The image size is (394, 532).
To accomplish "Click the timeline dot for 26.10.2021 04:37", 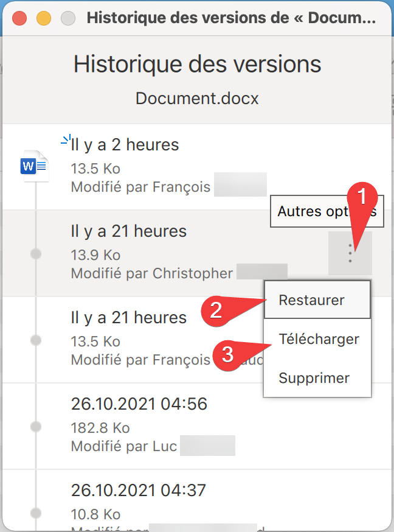I will [36, 513].
